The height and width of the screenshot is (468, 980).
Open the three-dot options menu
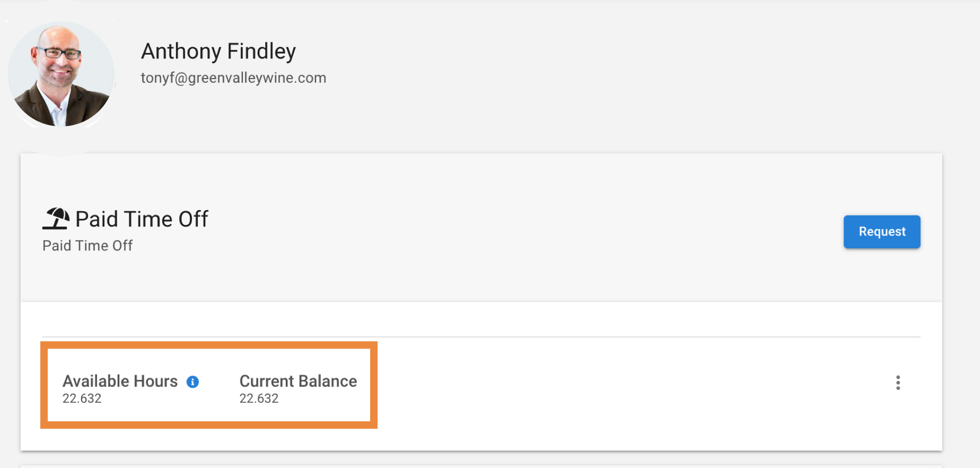(898, 383)
